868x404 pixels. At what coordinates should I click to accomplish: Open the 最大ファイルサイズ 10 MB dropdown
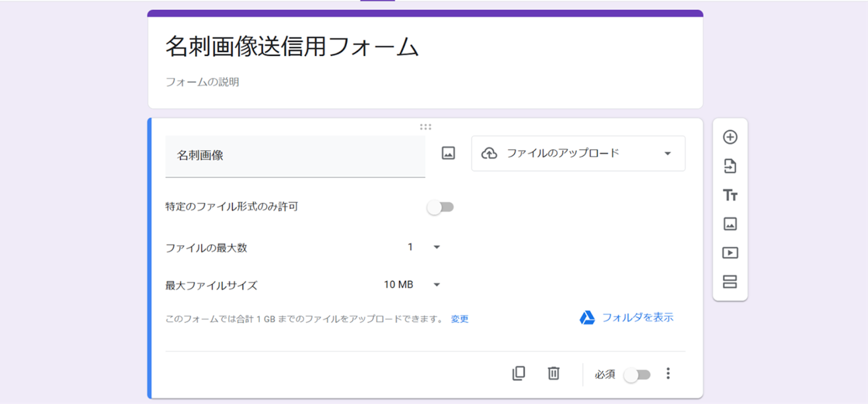412,285
